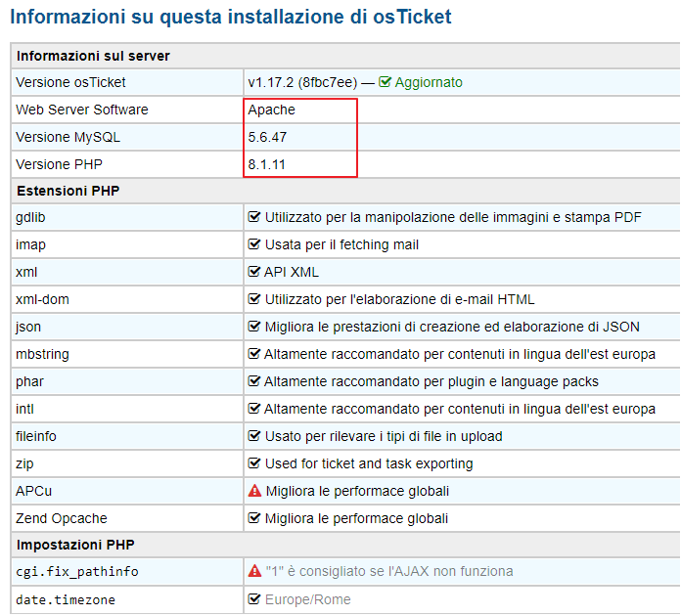
Task: Click the date.timezone check icon
Action: coord(254,599)
